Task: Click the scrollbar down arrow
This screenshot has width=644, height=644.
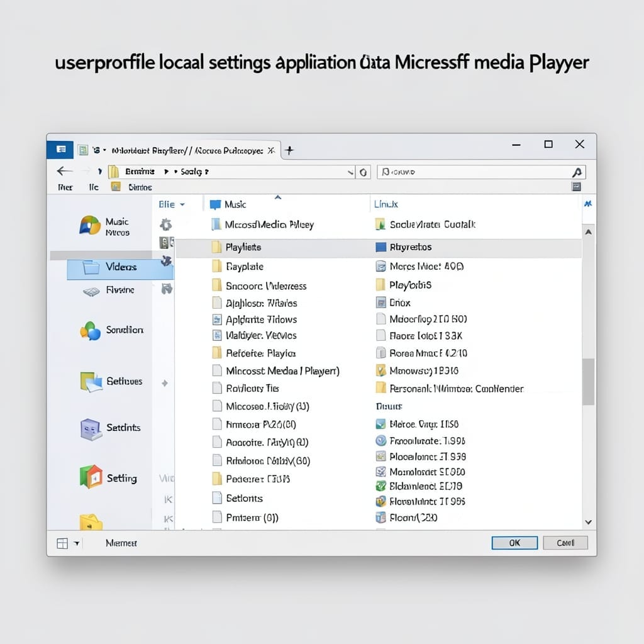Action: tap(588, 522)
